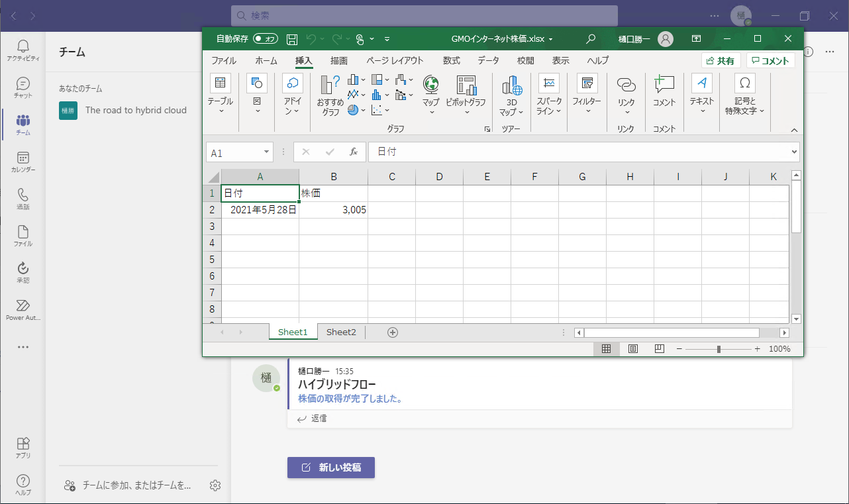Open Help (ヘルプ) in Teams sidebar

click(23, 485)
